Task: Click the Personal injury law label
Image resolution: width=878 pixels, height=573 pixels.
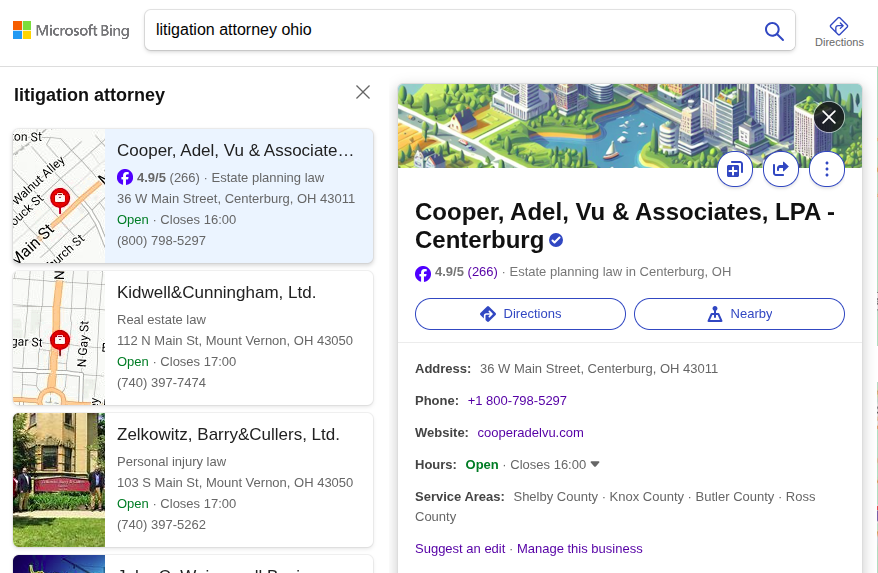Action: pyautogui.click(x=171, y=462)
